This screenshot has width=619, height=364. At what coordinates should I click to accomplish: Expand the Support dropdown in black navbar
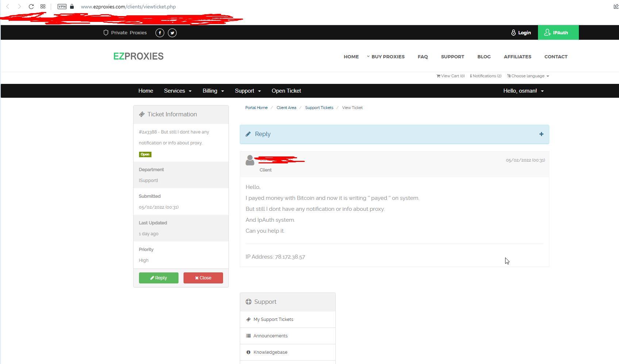point(248,91)
